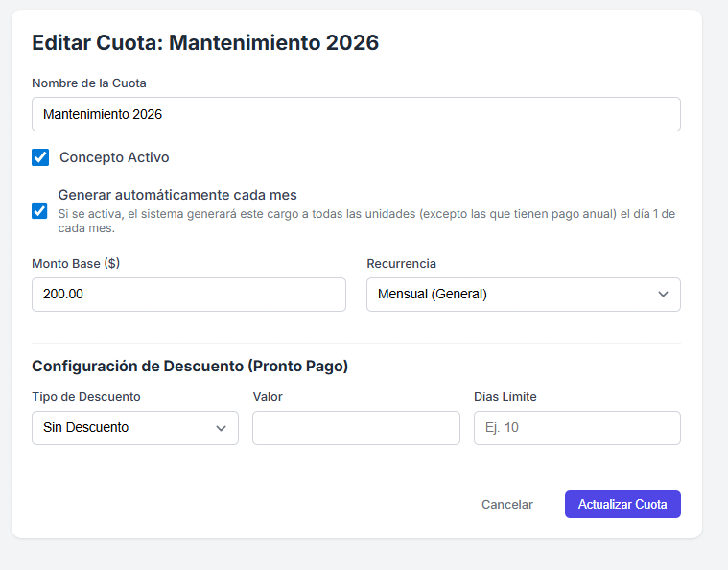Uncheck the Concepto Activo checkbox

40,157
